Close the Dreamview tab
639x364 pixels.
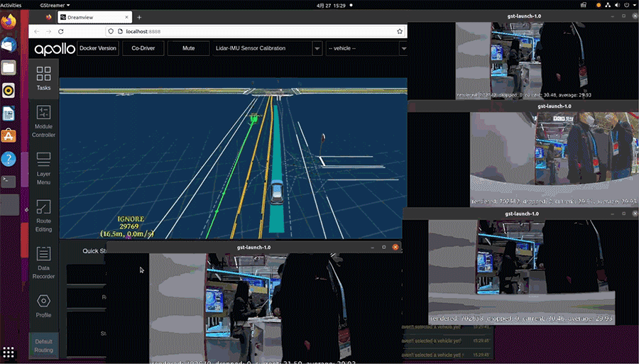[x=126, y=17]
